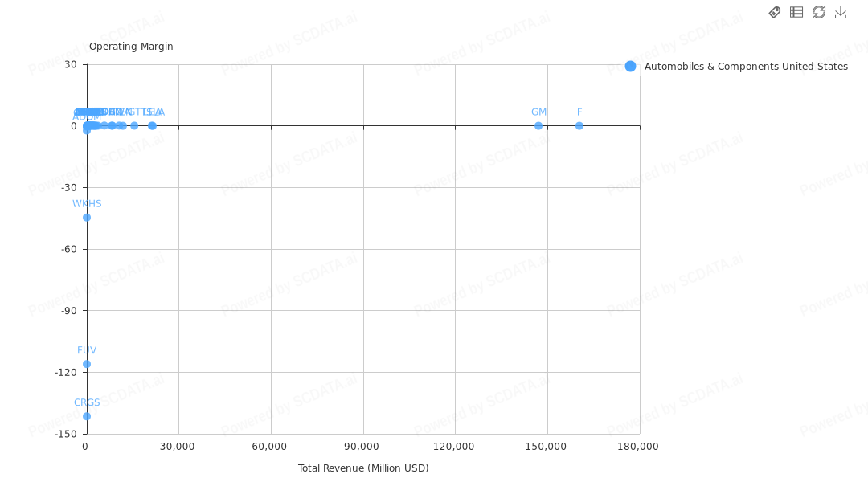Click the GM ticker label
Image resolution: width=868 pixels, height=482 pixels.
[x=538, y=112]
